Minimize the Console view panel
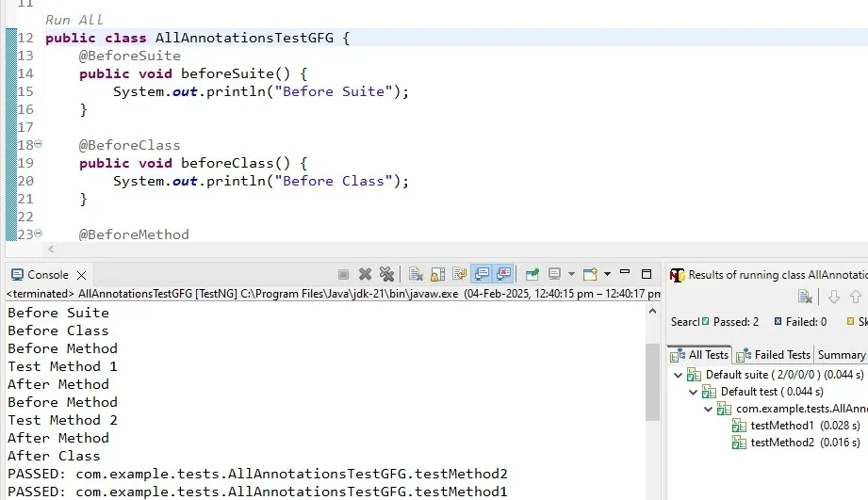The height and width of the screenshot is (500, 868). [625, 273]
